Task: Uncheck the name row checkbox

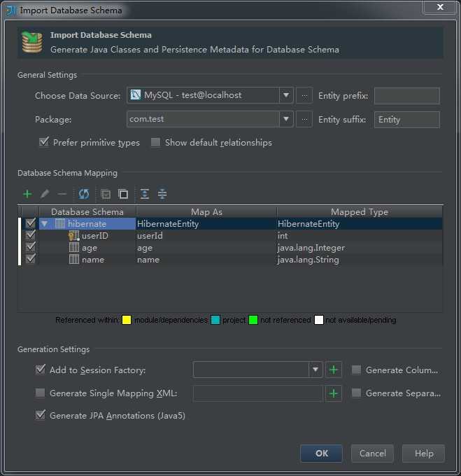Action: (31, 259)
